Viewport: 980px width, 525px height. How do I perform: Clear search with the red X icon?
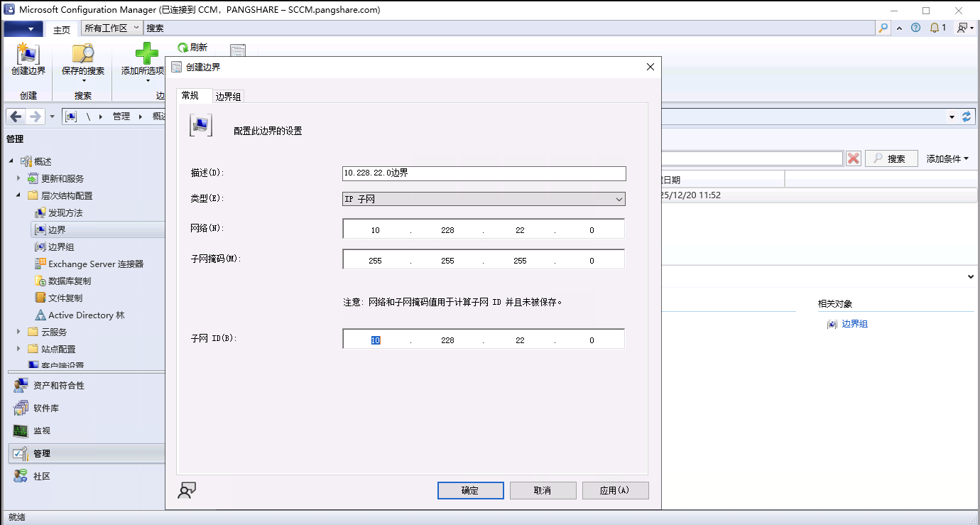[x=854, y=158]
